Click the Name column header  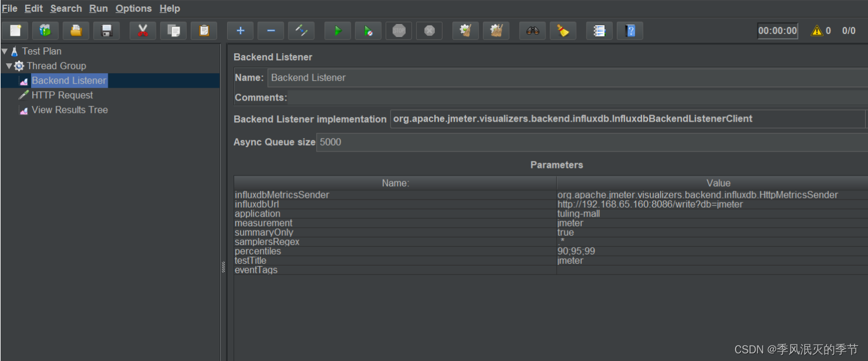[395, 183]
